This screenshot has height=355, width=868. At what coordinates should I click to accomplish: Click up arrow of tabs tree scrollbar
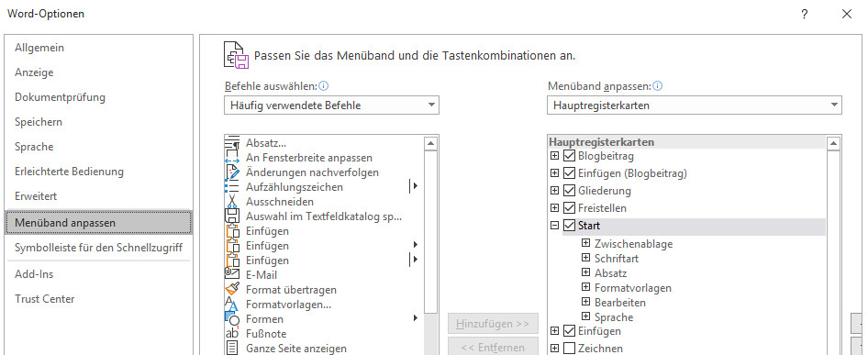click(834, 143)
